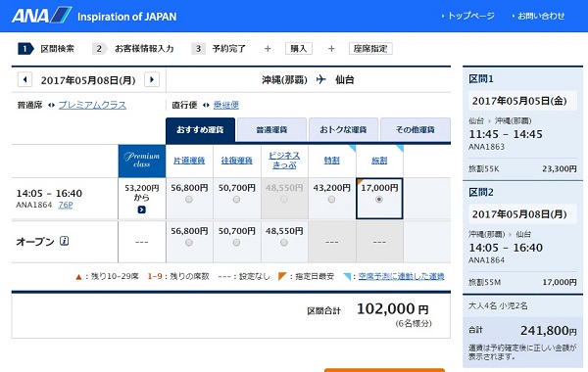
Task: Click the 大人4名 小児2名 passenger text
Action: pyautogui.click(x=498, y=305)
